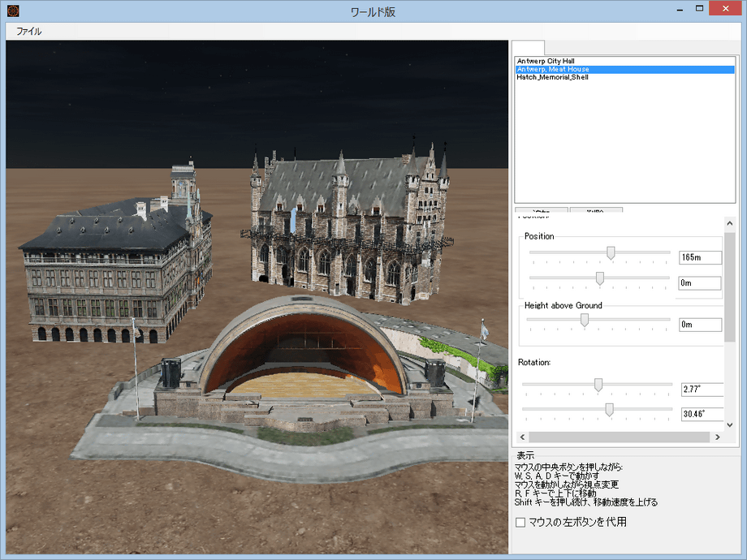This screenshot has width=747, height=560.
Task: Click the Position slider handle beside the 0m field
Action: point(600,278)
